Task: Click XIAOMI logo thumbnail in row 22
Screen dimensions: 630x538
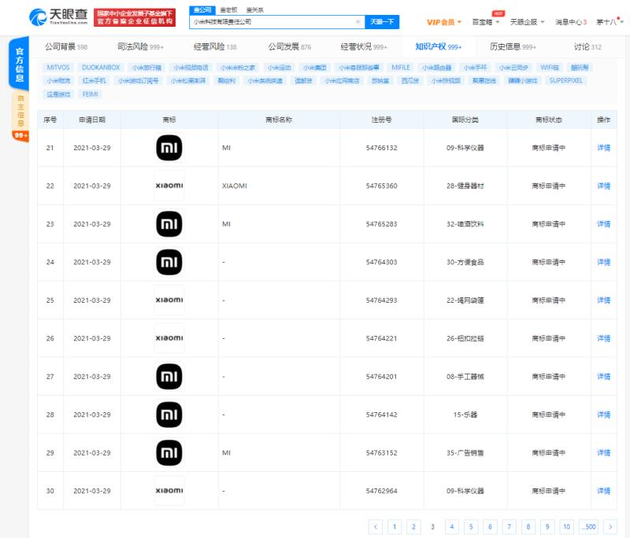Action: click(x=169, y=186)
